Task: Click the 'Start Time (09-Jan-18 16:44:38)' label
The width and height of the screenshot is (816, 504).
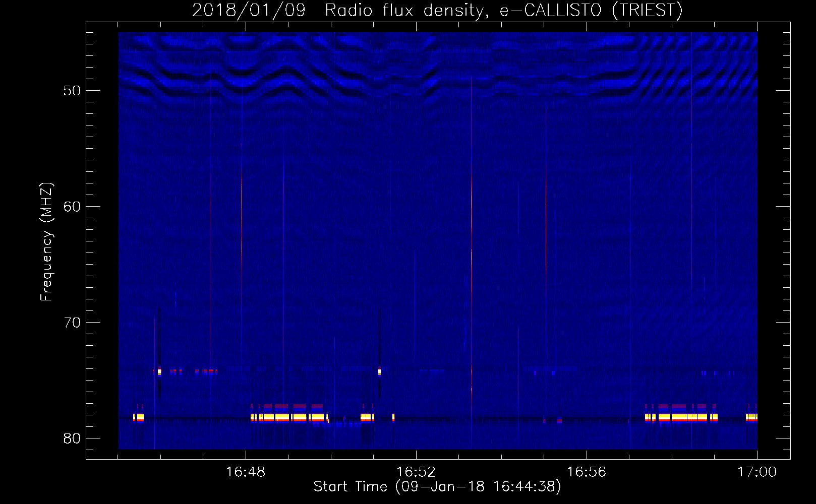Action: (437, 487)
